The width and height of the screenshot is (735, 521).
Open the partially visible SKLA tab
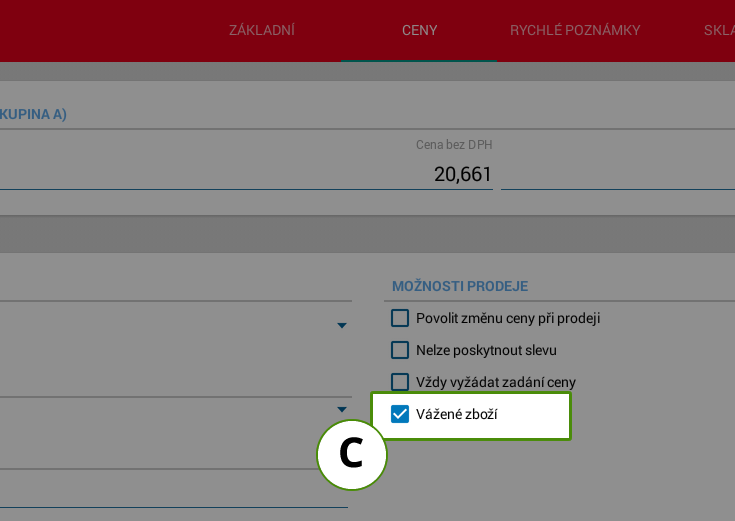pyautogui.click(x=719, y=30)
